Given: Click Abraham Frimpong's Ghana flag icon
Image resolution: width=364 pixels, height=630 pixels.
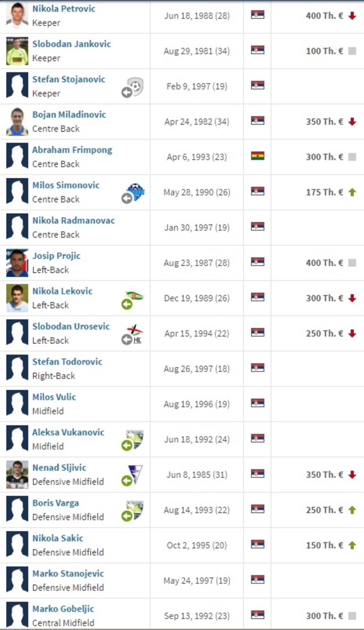Looking at the screenshot, I should [x=257, y=156].
